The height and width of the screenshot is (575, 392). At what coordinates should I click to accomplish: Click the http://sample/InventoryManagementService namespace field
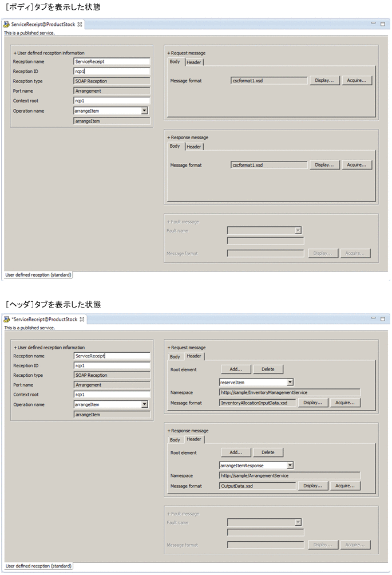(x=290, y=392)
